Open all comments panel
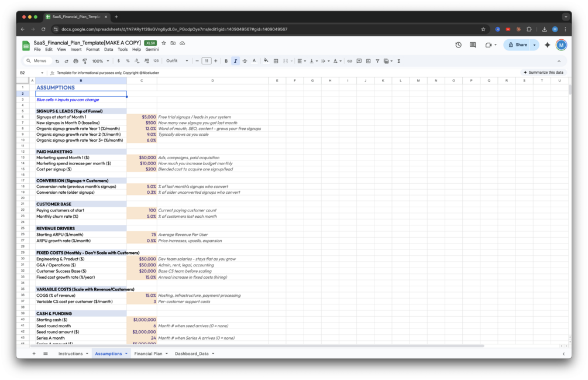588x380 pixels. (x=473, y=45)
